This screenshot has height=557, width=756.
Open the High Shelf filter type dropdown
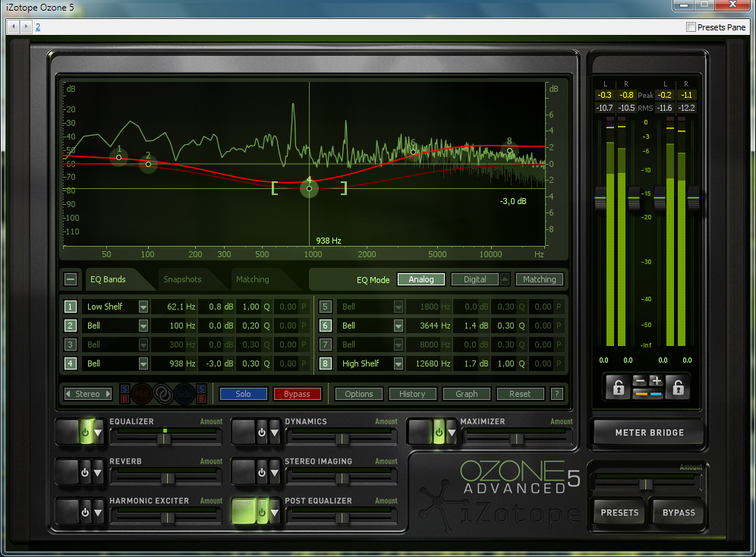(x=398, y=363)
